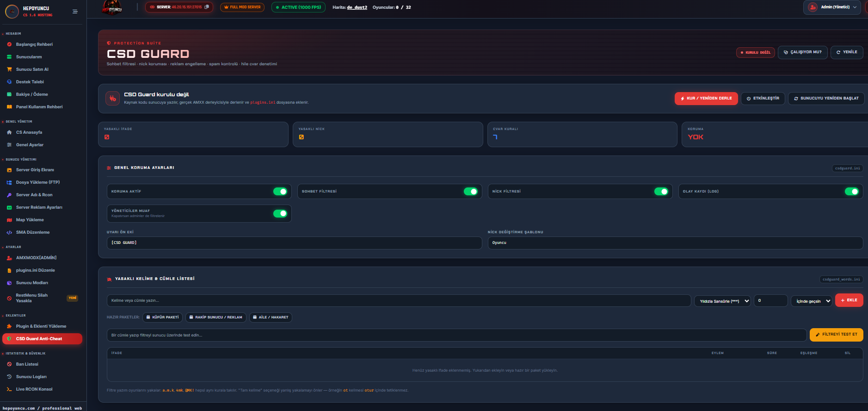
Task: Open Başlangıç Rehberi sidebar icon
Action: pos(9,44)
